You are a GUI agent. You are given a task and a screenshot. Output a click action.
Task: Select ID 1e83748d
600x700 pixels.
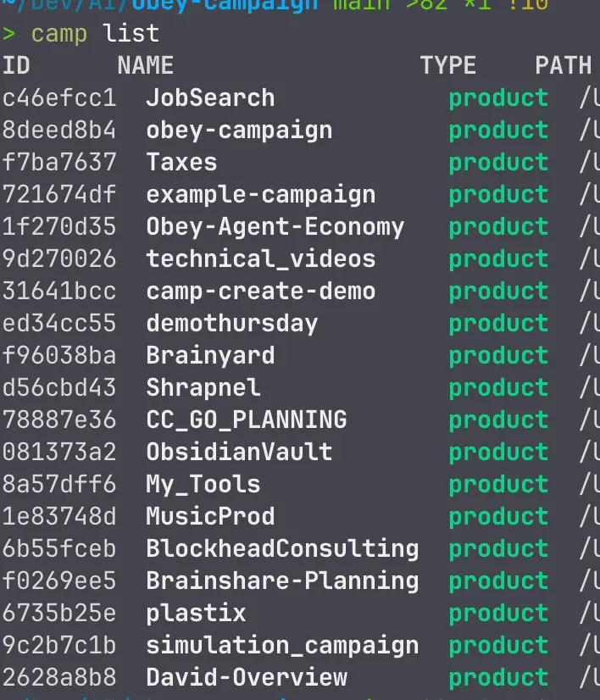[x=59, y=516]
